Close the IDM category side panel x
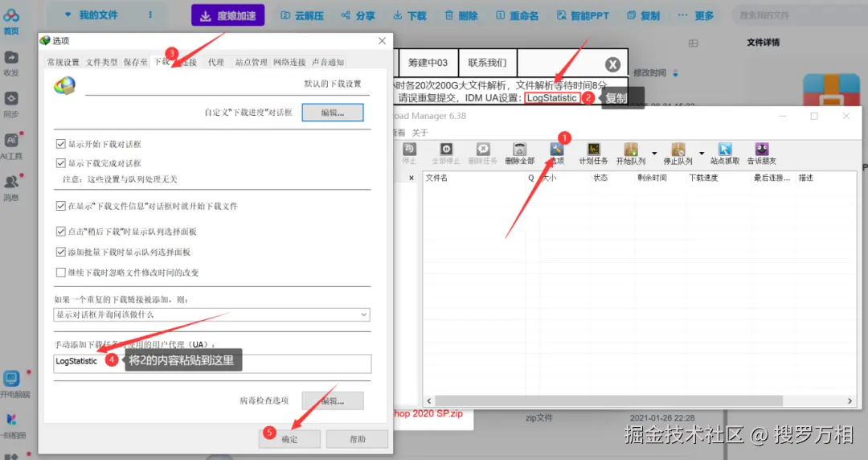Screen dimensions: 868x460 (x=411, y=178)
